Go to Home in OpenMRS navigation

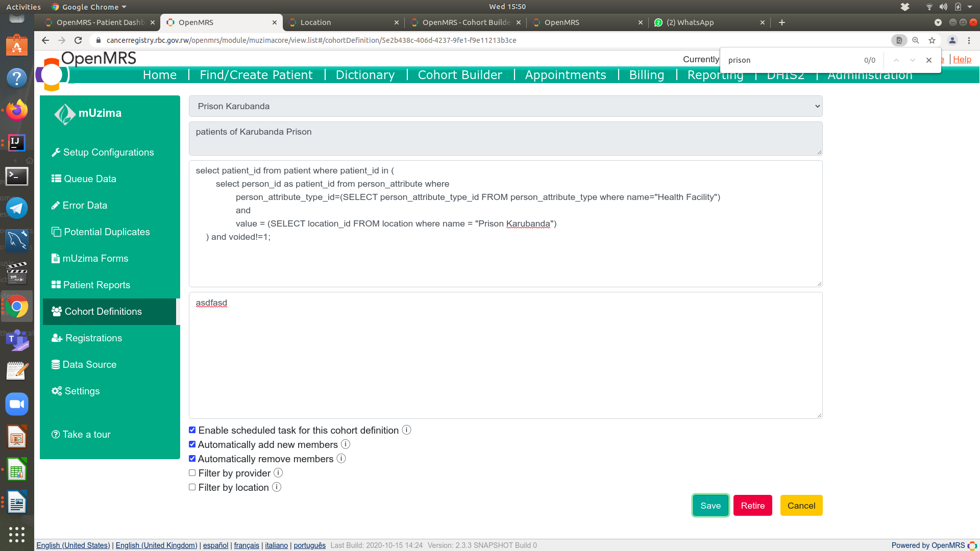click(160, 75)
